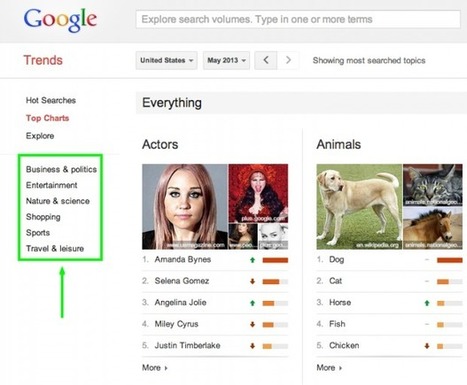Select Business & politics category
This screenshot has height=385, width=467.
[61, 169]
